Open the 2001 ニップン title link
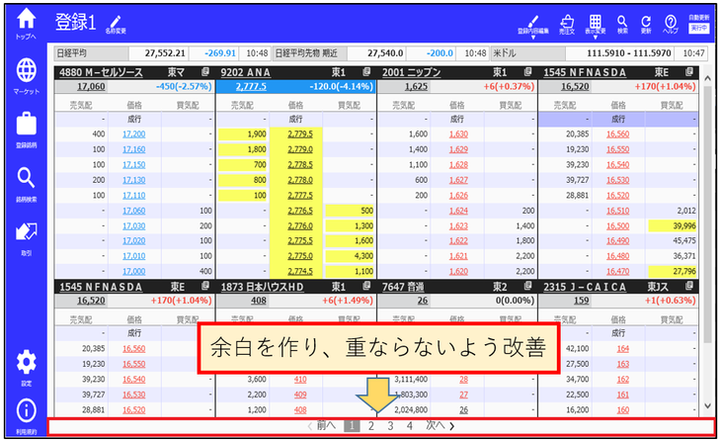721x442 pixels. 411,72
